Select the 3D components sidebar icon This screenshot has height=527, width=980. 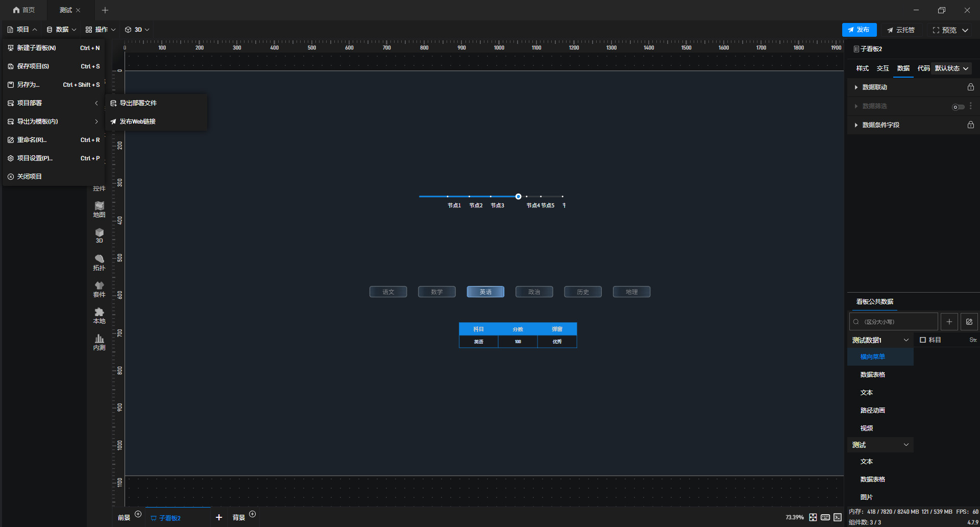[99, 236]
